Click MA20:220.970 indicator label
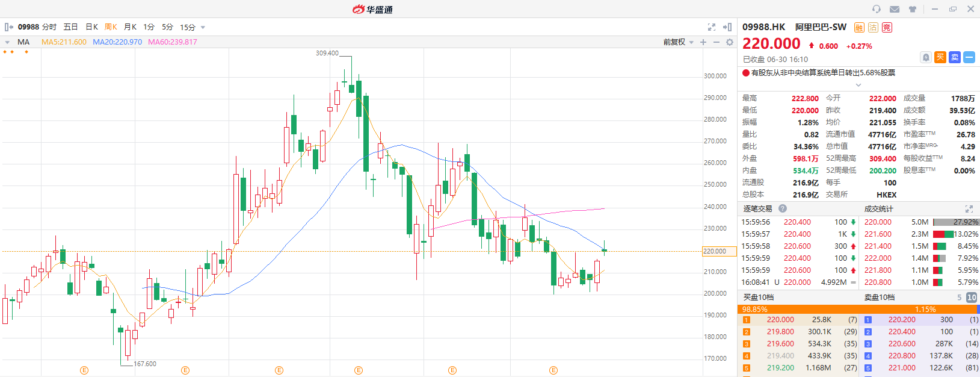The width and height of the screenshot is (980, 377). pos(117,42)
